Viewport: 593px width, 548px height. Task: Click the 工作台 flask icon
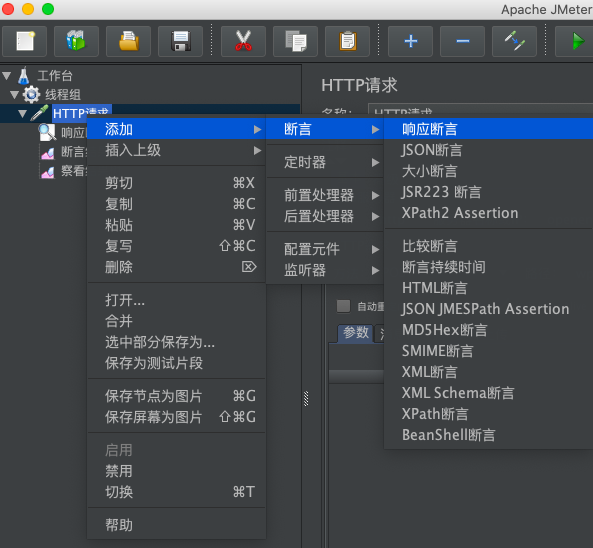tap(24, 76)
